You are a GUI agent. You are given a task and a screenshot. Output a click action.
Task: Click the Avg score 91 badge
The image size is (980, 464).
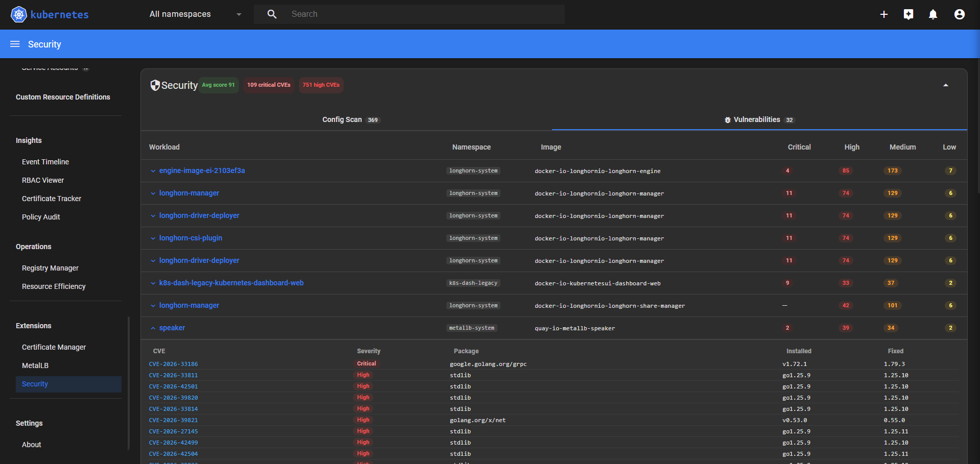coord(218,85)
